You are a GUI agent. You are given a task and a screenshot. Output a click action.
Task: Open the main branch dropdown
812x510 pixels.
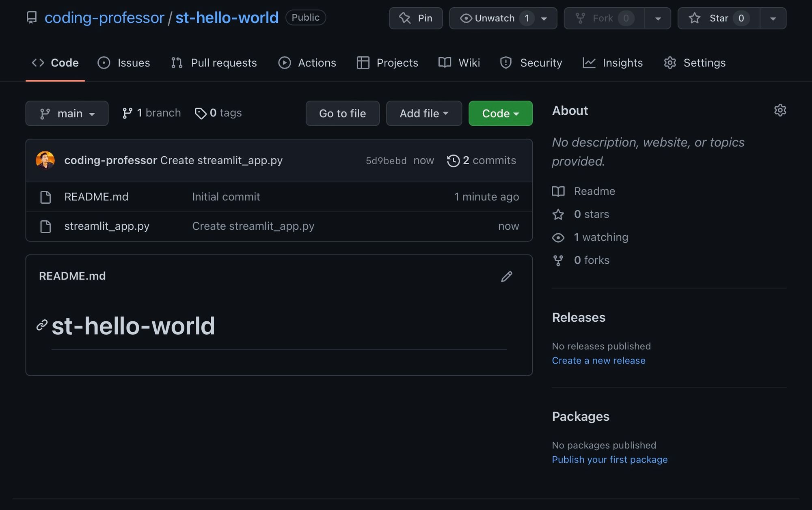67,113
